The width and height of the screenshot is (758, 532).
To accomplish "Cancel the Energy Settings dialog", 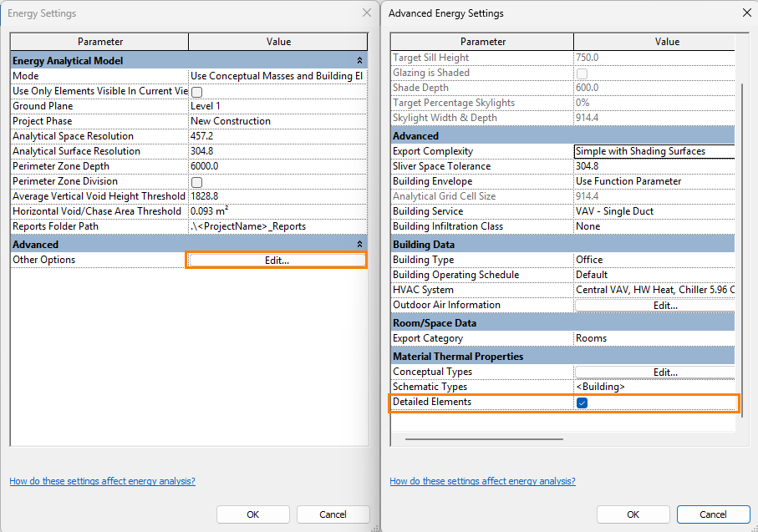I will pos(333,514).
